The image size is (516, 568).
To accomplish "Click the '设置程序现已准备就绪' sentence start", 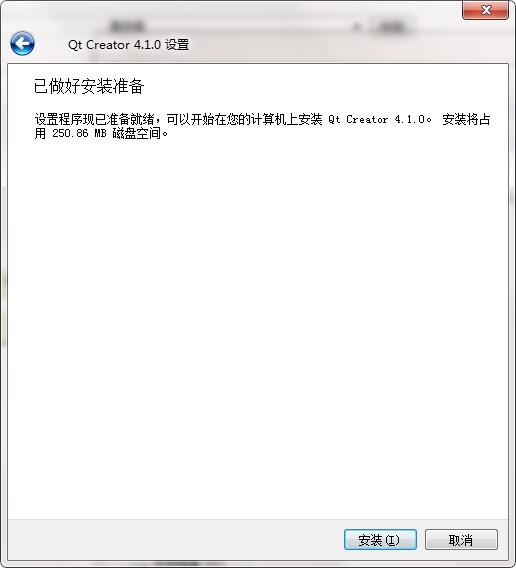I will tap(95, 119).
